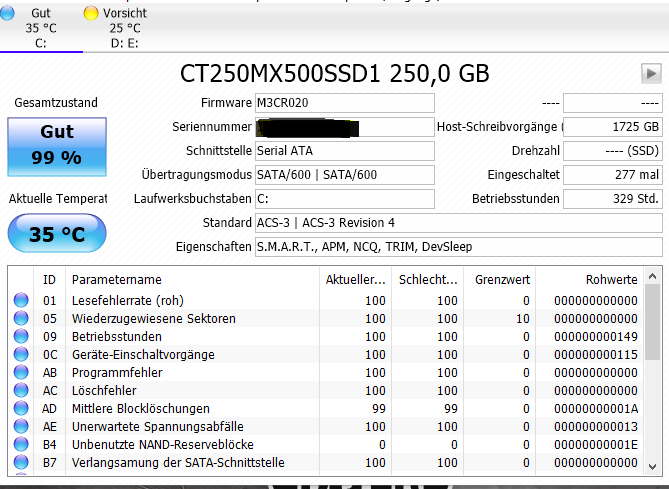The height and width of the screenshot is (489, 669).
Task: Click the Eigenschaften S.M.A.R.T. features field
Action: click(459, 247)
